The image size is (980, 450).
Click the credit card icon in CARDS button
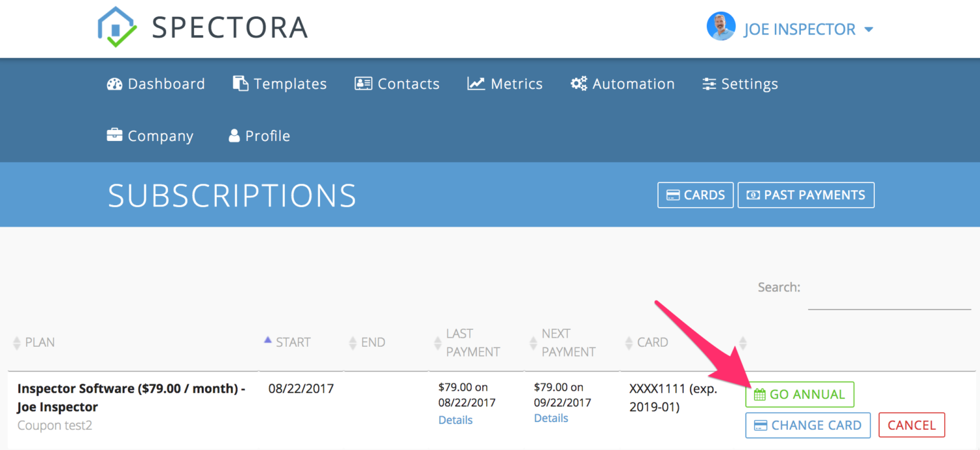coord(673,195)
